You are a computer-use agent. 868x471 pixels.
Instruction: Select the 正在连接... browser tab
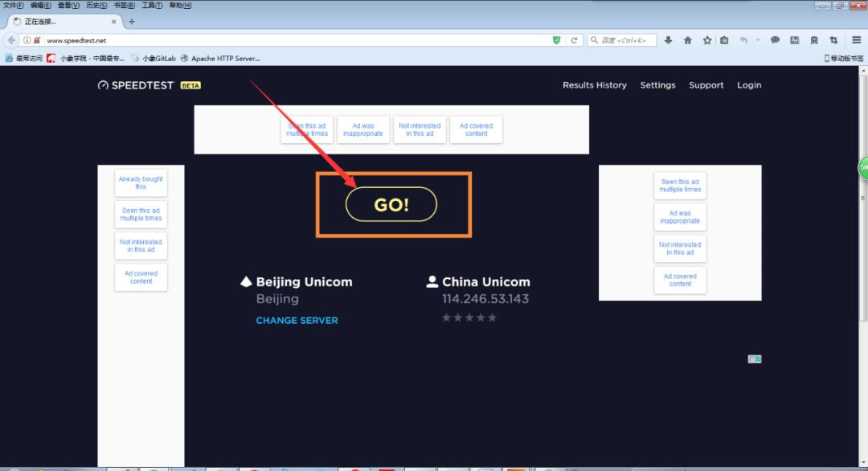coord(63,22)
